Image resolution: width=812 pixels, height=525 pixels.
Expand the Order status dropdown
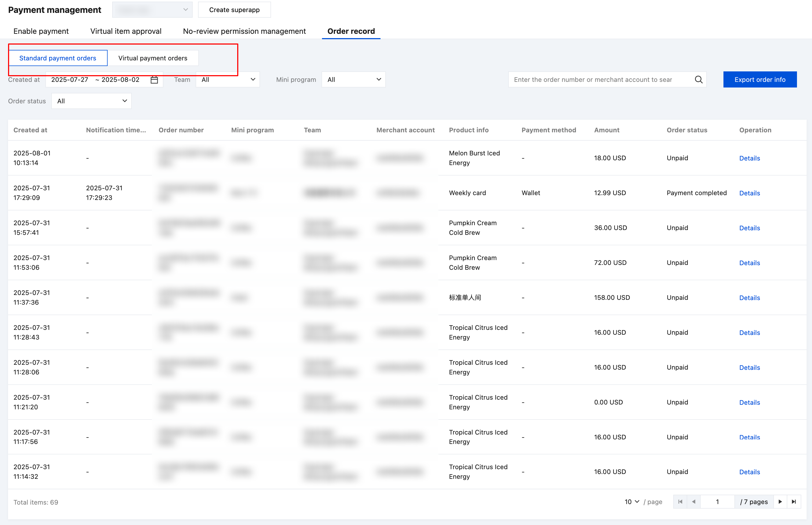click(91, 101)
